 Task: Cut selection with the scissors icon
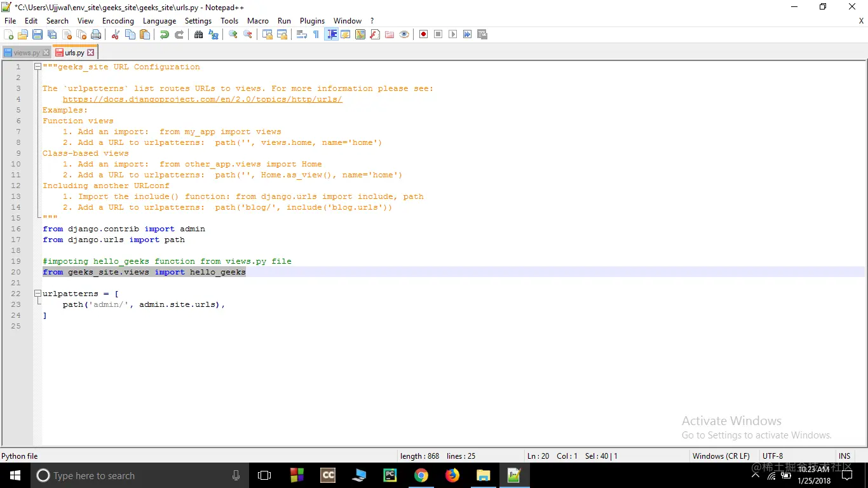pos(116,34)
